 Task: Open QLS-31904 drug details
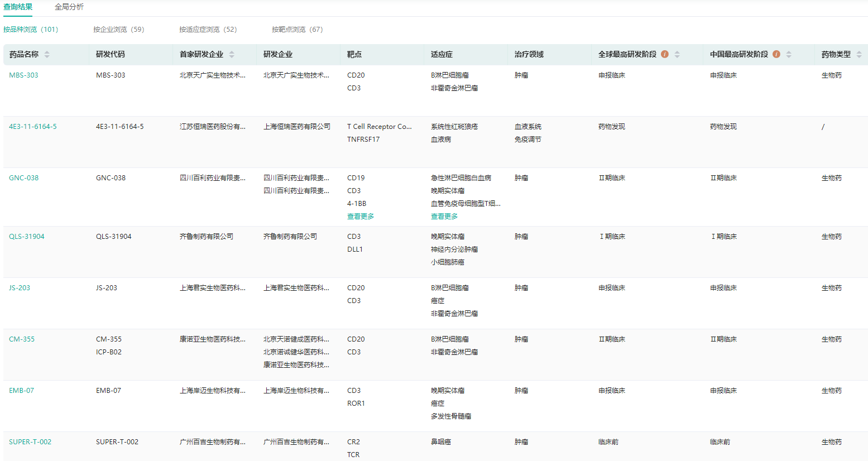pos(27,237)
